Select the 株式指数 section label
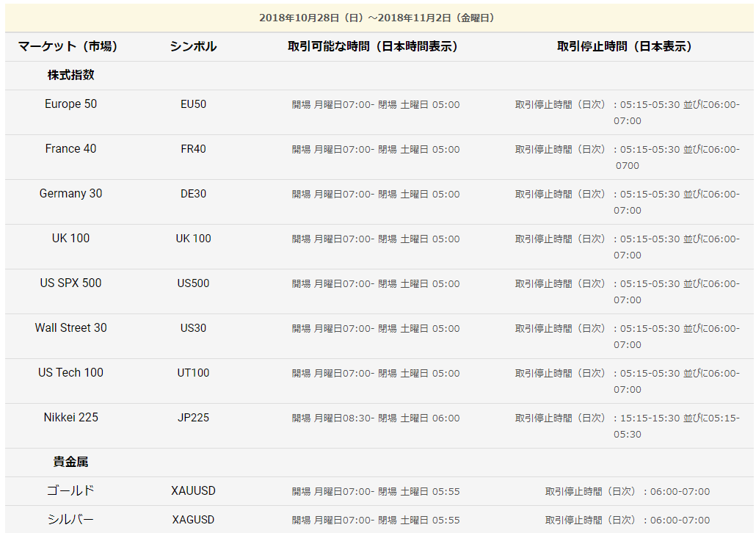 (71, 75)
